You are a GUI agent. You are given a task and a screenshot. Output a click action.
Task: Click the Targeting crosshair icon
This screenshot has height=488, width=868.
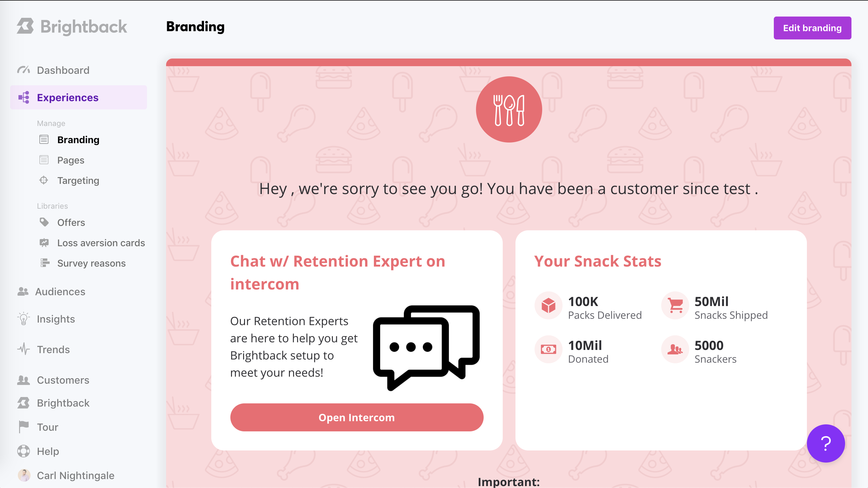(44, 180)
